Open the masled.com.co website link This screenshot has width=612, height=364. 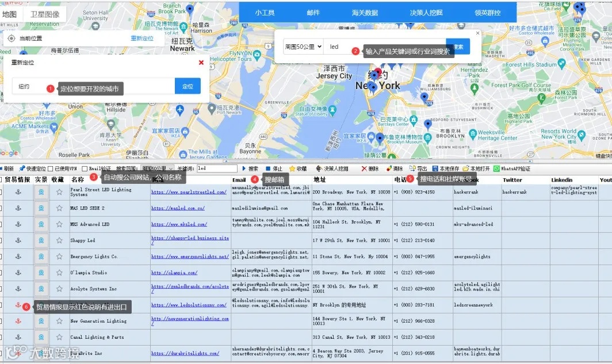[178, 208]
